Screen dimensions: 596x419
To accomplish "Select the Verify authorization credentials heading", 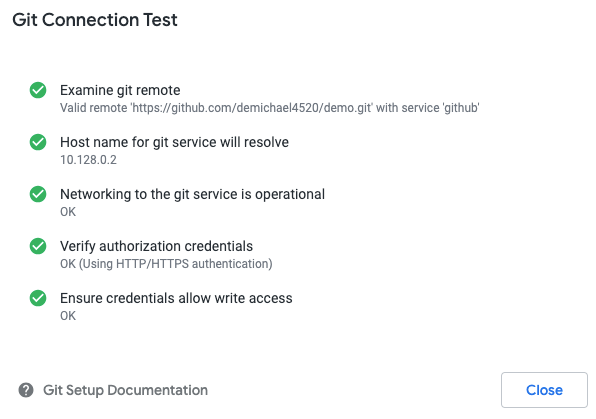I will (x=156, y=246).
